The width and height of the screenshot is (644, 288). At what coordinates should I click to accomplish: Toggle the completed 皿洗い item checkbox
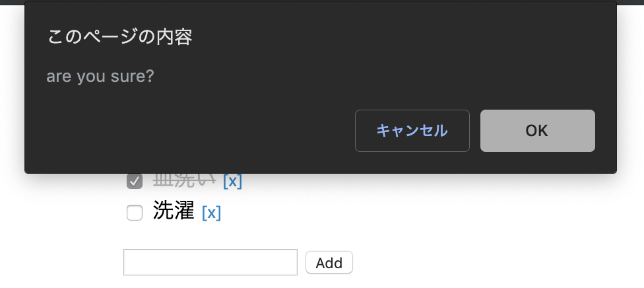[135, 181]
